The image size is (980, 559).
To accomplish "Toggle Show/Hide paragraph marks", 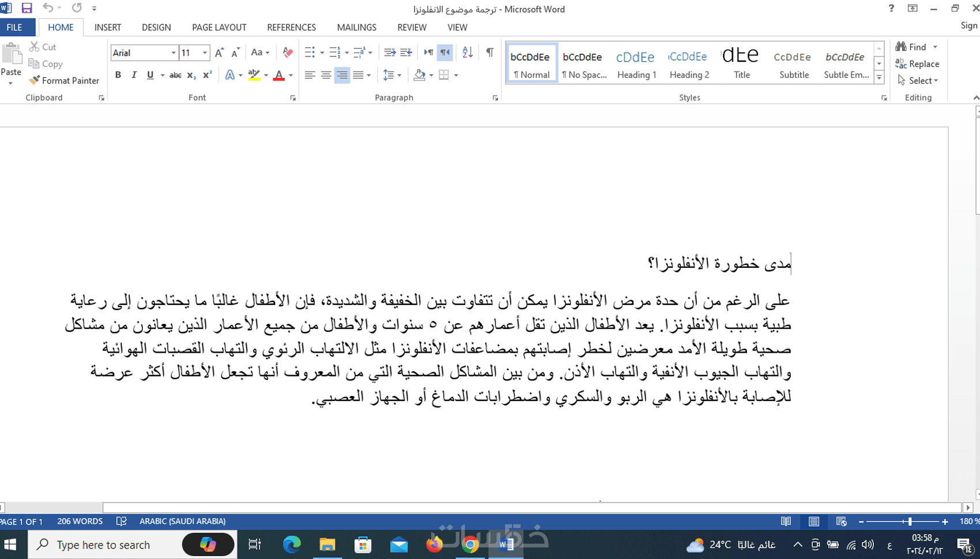I will [x=489, y=52].
